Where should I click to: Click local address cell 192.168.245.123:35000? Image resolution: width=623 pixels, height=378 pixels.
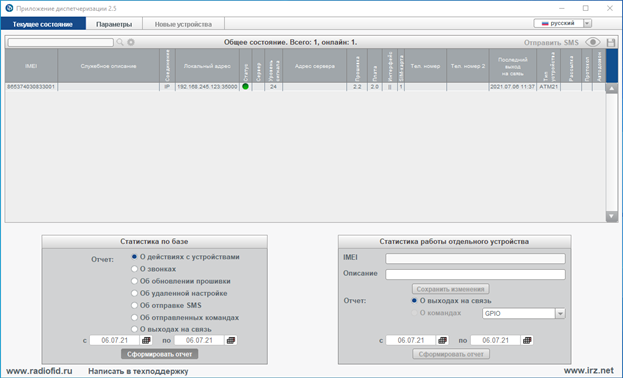207,87
